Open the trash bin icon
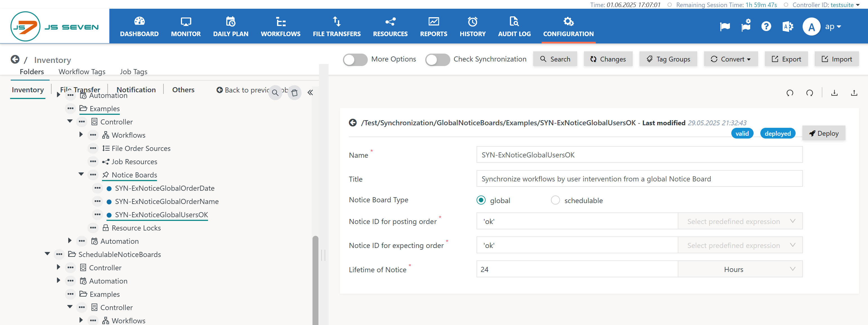This screenshot has height=325, width=868. [294, 93]
